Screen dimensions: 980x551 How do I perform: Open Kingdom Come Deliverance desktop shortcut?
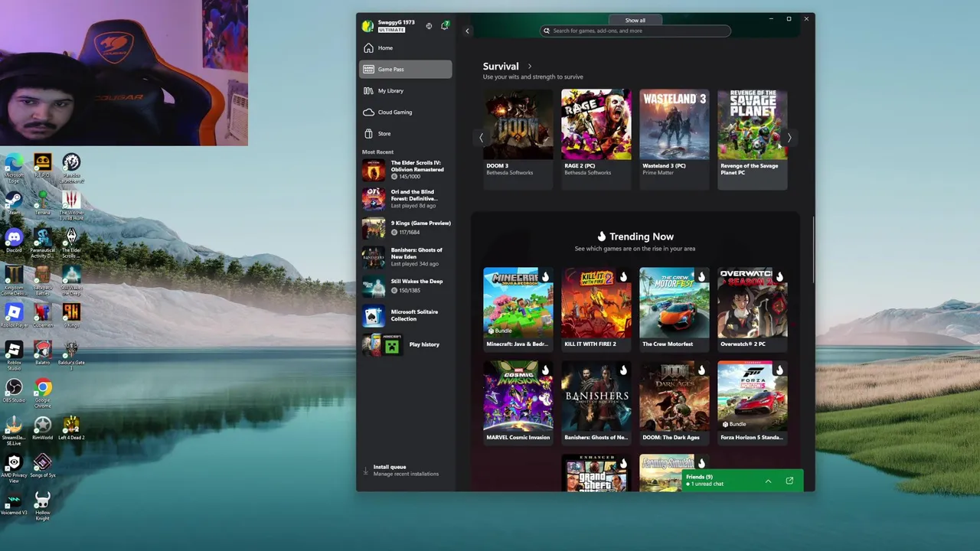[14, 281]
